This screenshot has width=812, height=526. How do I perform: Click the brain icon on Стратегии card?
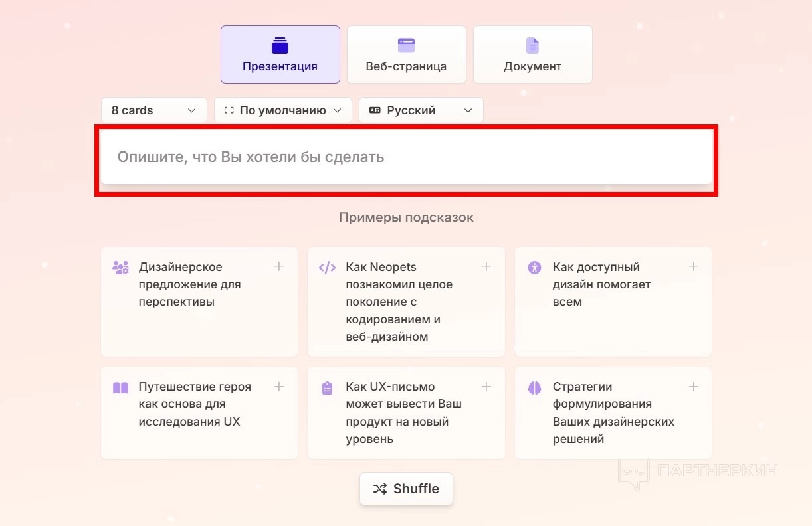coord(534,388)
